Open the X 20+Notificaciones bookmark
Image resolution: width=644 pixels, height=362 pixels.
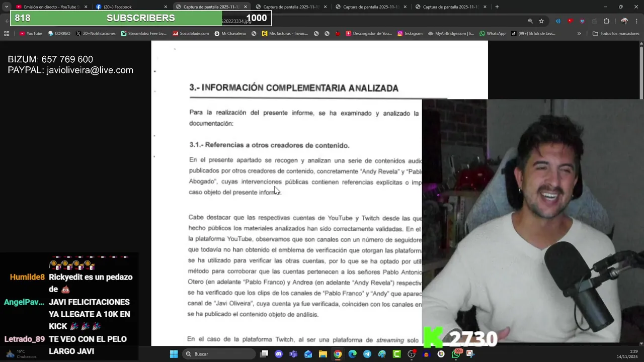96,34
